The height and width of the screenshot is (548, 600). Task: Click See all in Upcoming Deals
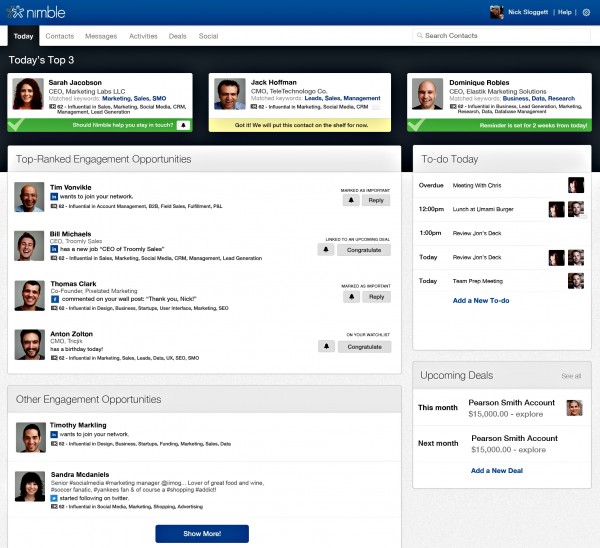pyautogui.click(x=571, y=376)
